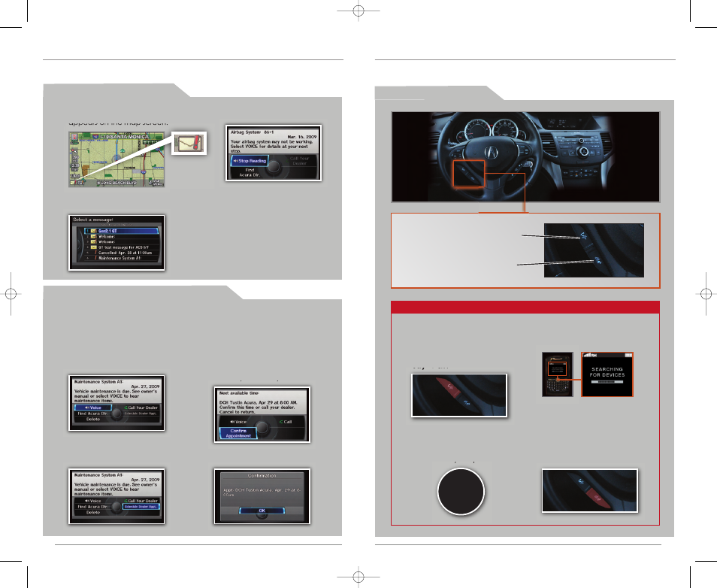The height and width of the screenshot is (588, 717).
Task: Open the navigation map screenshot
Action: point(116,159)
